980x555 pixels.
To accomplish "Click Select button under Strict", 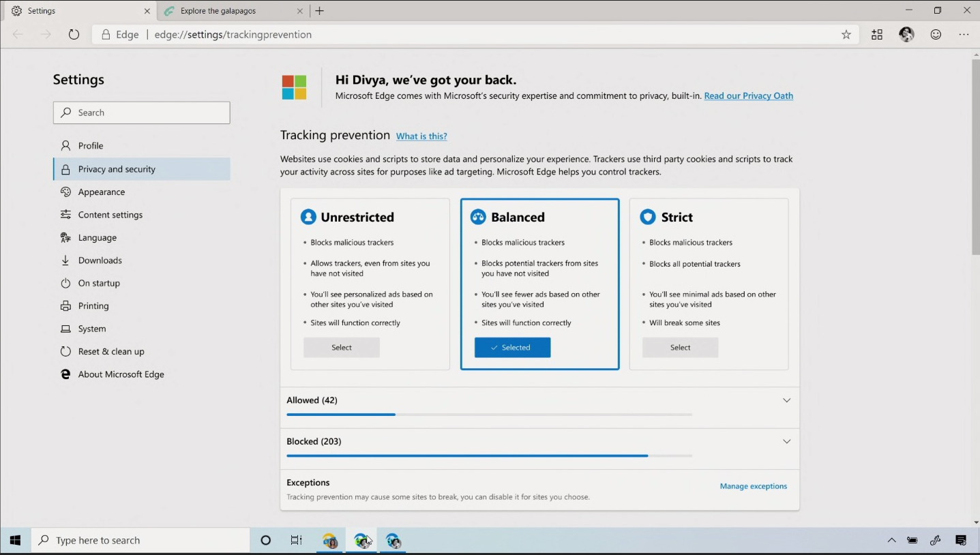I will (680, 348).
